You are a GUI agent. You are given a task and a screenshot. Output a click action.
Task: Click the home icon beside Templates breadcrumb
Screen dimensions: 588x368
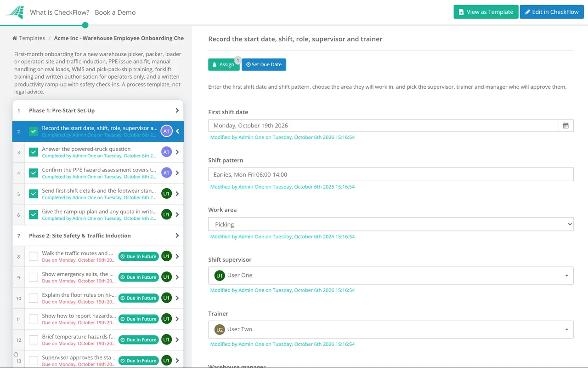(15, 38)
